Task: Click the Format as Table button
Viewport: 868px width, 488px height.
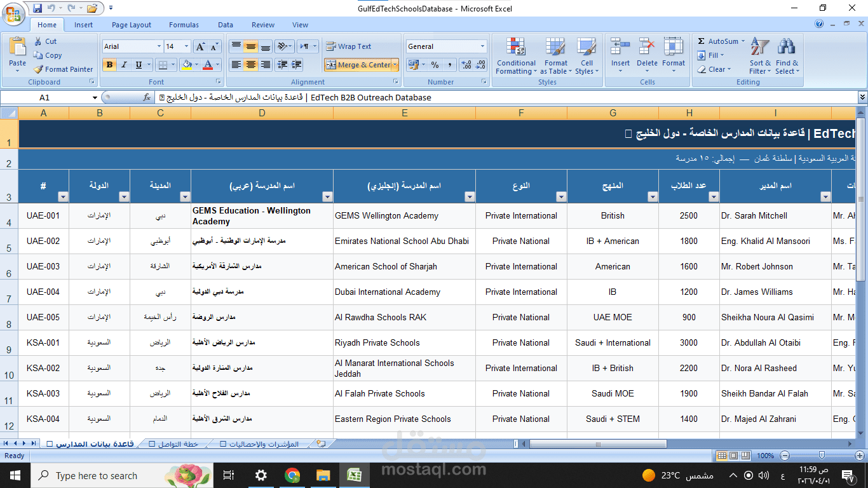Action: click(555, 57)
